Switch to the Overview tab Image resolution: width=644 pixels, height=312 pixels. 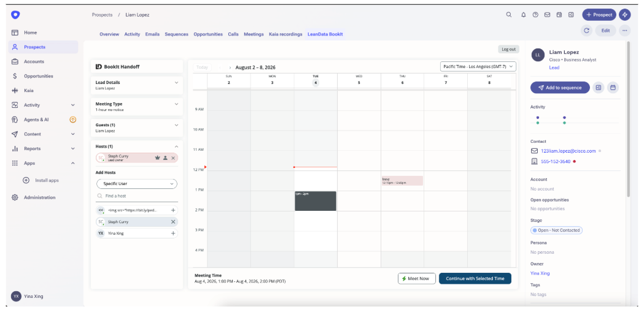109,34
